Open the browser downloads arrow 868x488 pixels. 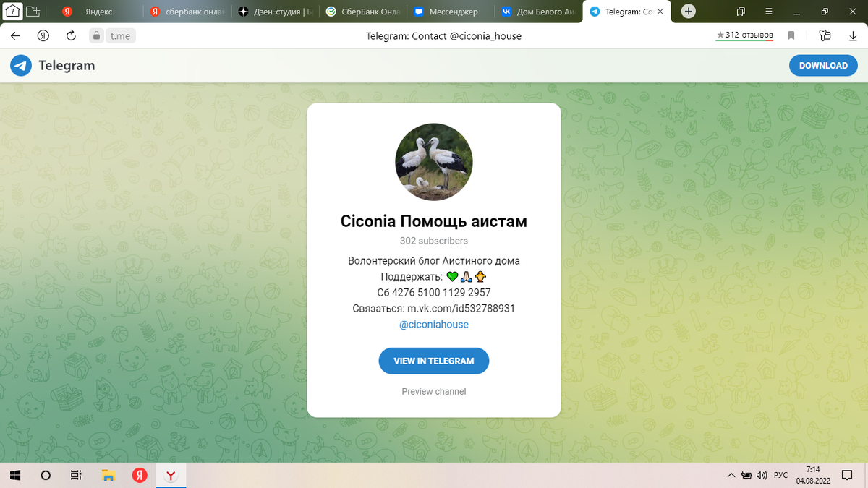[851, 35]
